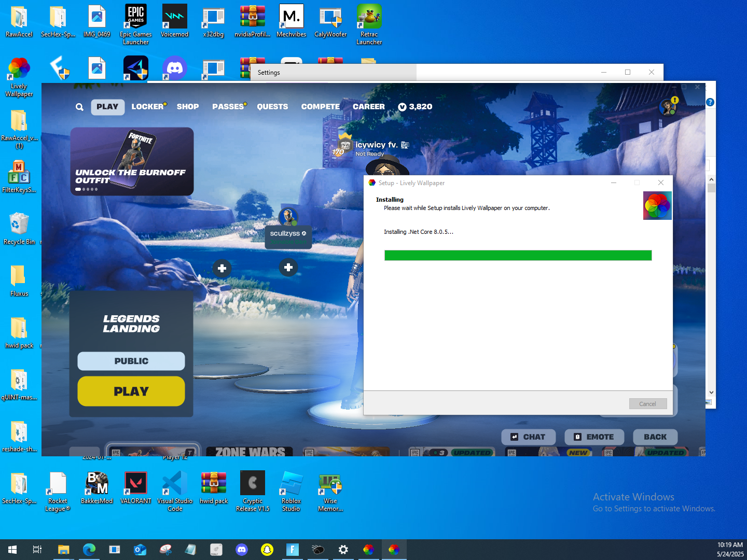This screenshot has height=560, width=747.
Task: Open Visual Studio Code desktop shortcut
Action: (175, 491)
